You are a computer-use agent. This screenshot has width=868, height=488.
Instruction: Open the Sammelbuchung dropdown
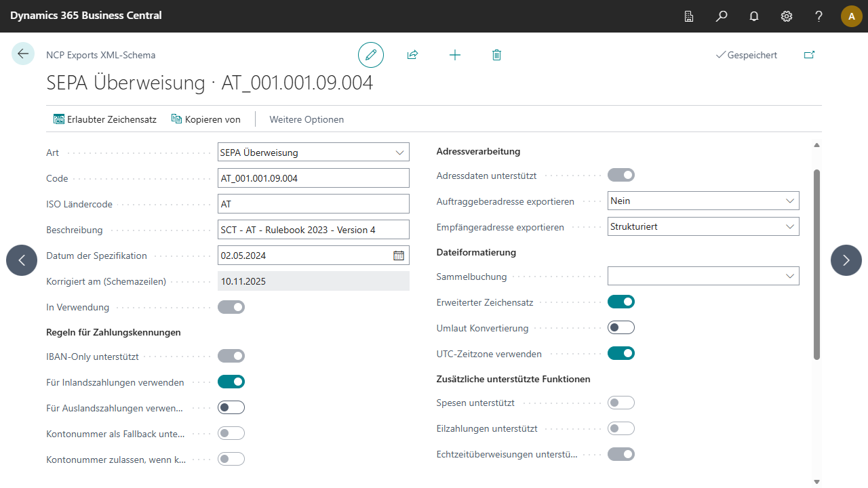point(703,276)
